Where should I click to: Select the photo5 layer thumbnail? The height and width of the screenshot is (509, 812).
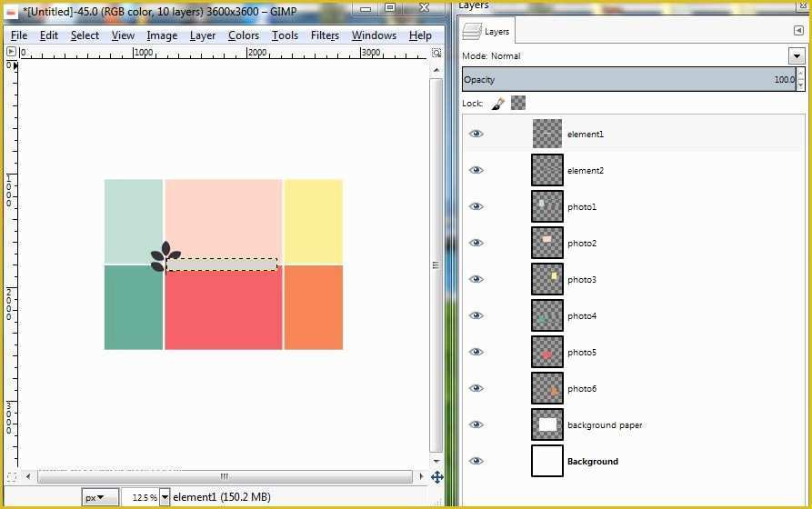coord(547,352)
